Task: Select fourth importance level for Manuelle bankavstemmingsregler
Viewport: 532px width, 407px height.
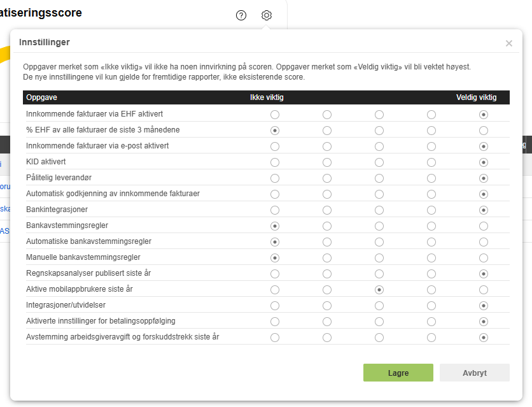Action: click(x=431, y=258)
